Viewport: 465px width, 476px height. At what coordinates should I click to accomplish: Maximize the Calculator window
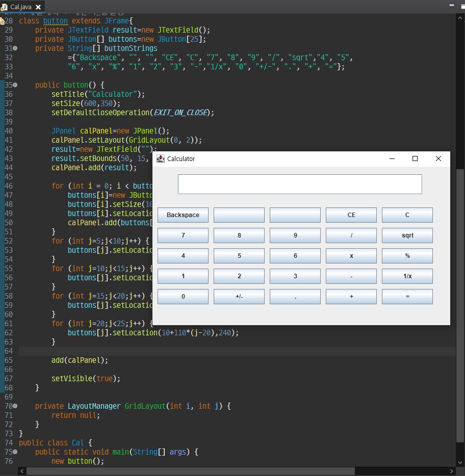415,158
